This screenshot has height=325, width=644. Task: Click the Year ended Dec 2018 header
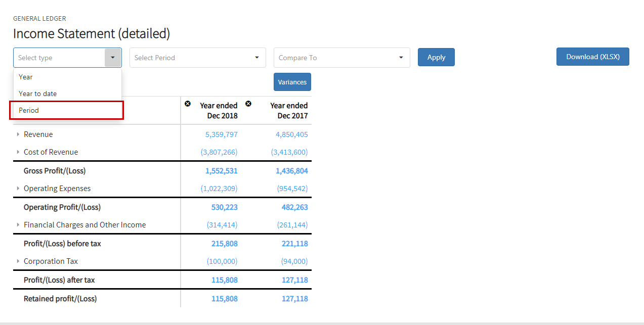coord(219,111)
